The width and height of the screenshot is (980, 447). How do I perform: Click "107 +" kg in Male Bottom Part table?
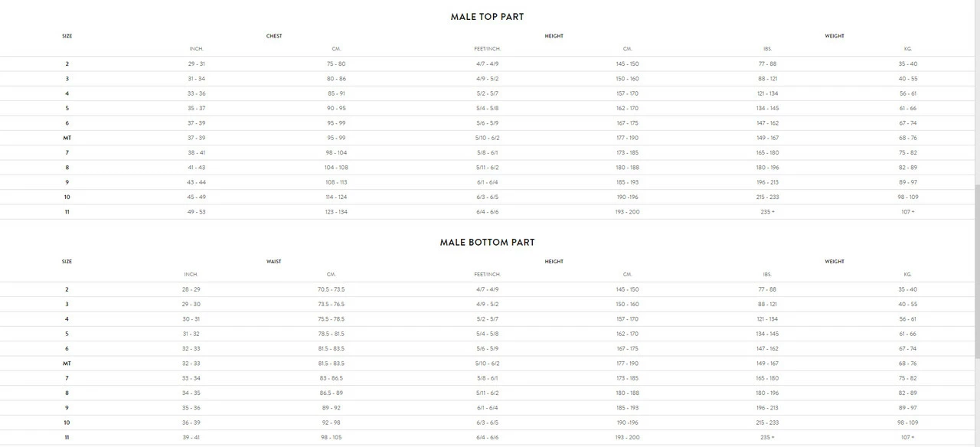click(908, 437)
